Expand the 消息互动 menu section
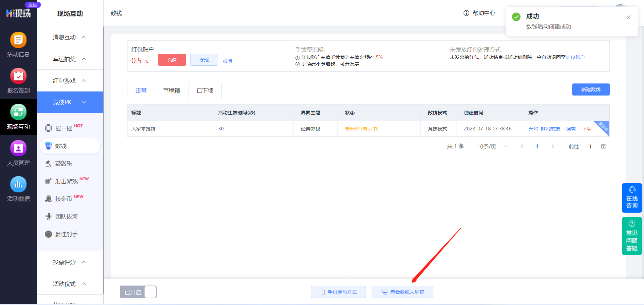This screenshot has width=644, height=305. tap(70, 37)
